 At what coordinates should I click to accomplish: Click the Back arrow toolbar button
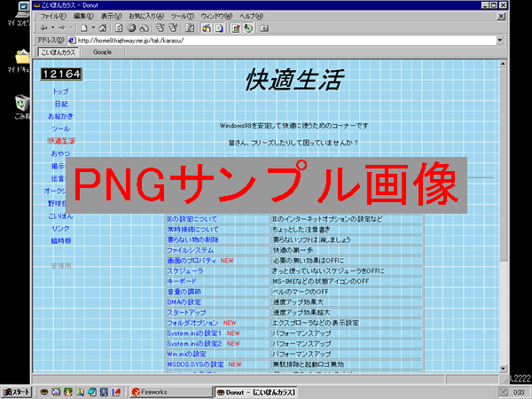[x=43, y=28]
